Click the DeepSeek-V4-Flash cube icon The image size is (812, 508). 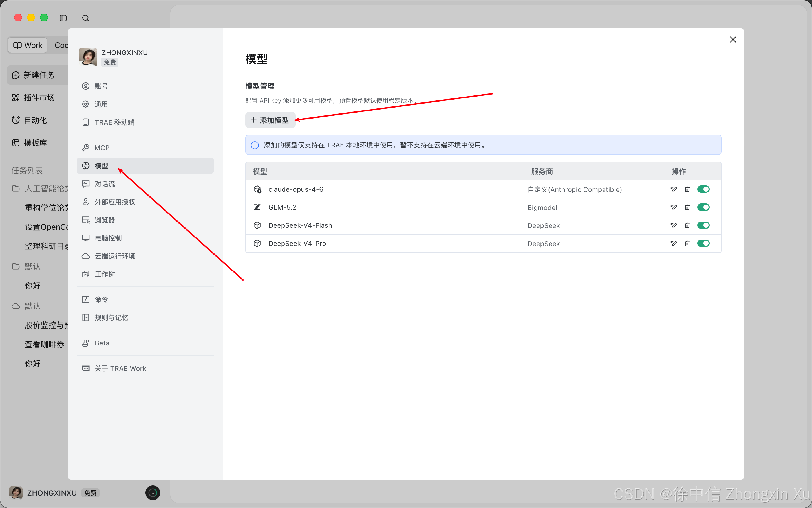pos(257,225)
